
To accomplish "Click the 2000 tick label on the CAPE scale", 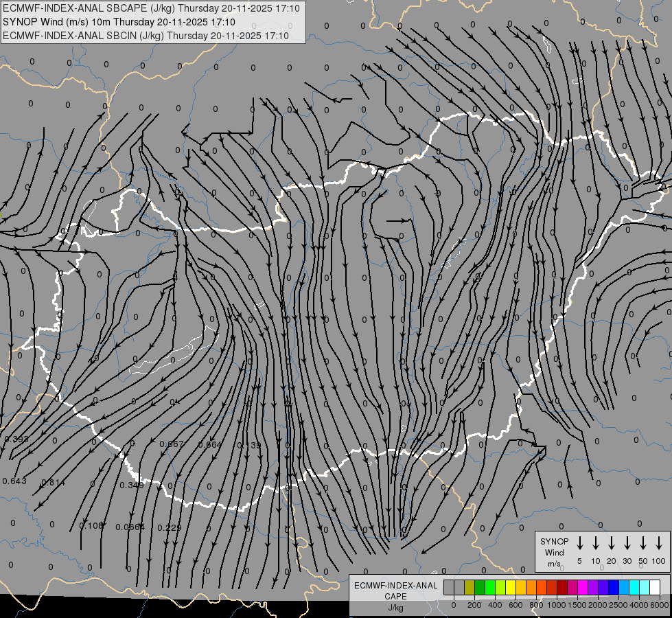I will point(598,605).
